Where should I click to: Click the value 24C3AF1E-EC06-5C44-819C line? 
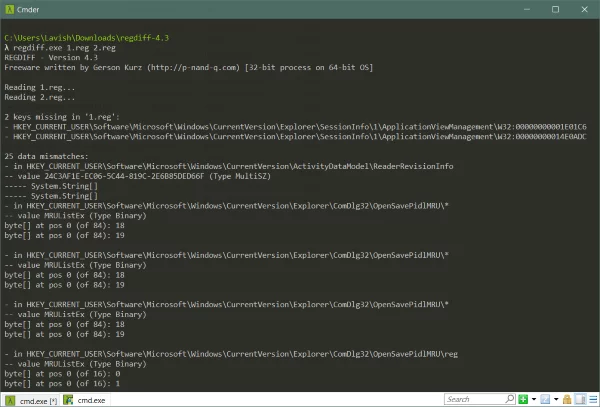point(138,176)
